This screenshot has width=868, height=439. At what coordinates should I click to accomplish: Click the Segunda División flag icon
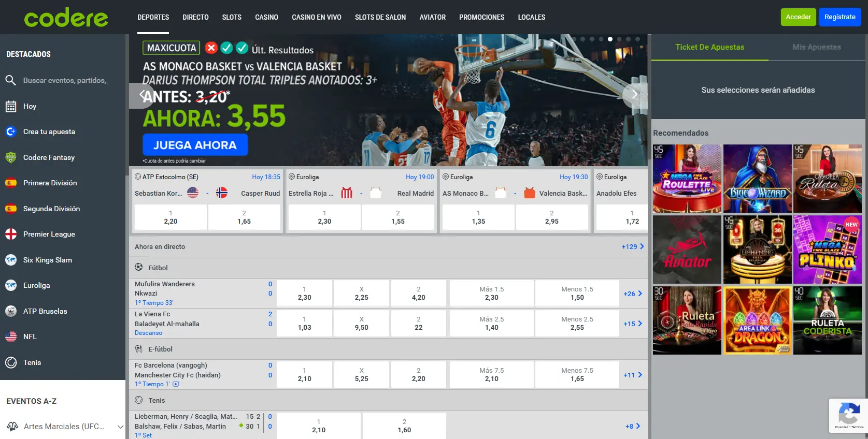11,209
